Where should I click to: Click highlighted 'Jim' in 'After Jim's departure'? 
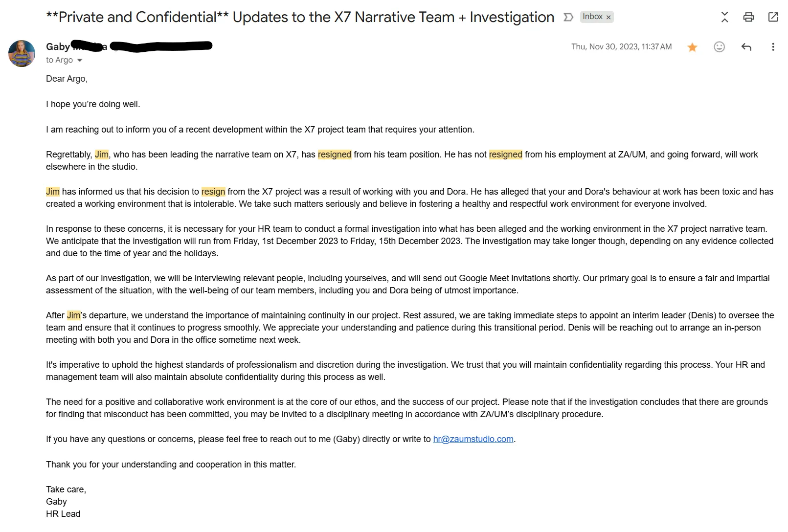(74, 315)
